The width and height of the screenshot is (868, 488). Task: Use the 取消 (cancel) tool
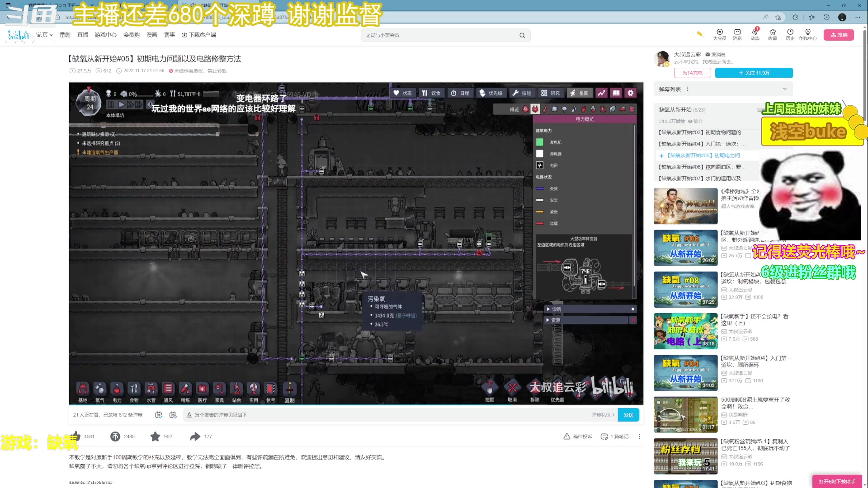click(512, 389)
